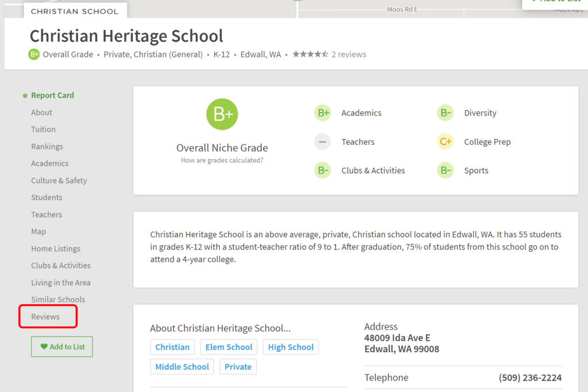Click the Academics grade label
This screenshot has height=392, width=588.
point(362,113)
